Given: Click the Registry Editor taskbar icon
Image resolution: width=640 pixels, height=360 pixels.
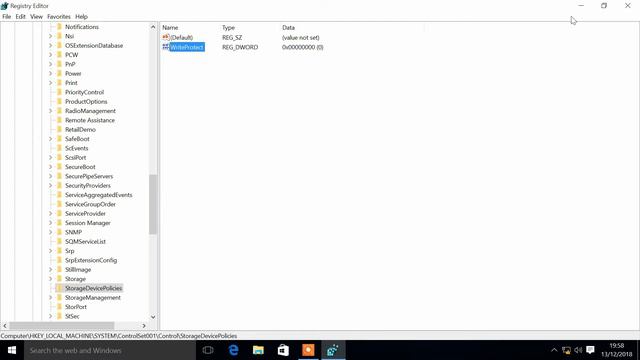Looking at the screenshot, I should tap(333, 350).
